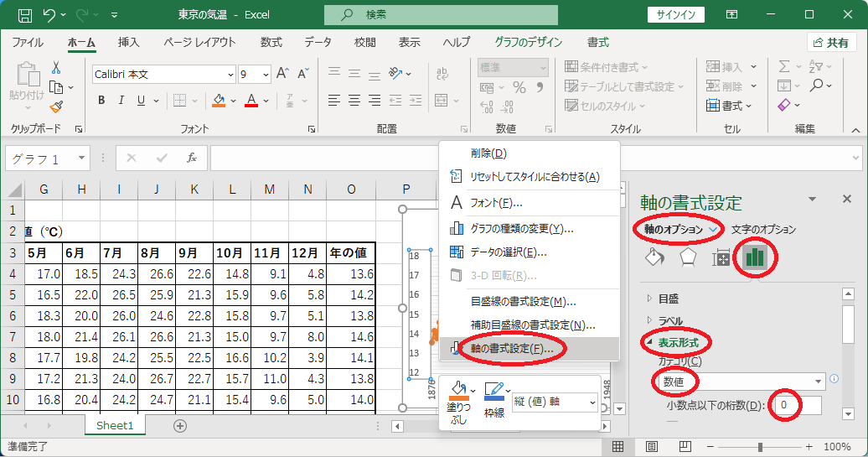868x457 pixels.
Task: Click the zoom slider handle in the status bar
Action: [761, 446]
